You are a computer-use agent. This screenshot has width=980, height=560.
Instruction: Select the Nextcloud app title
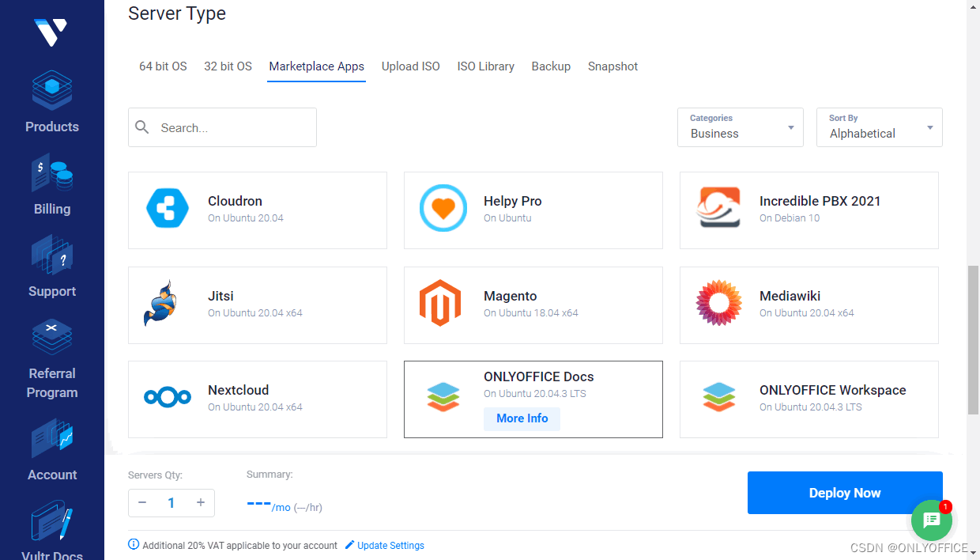coord(239,390)
